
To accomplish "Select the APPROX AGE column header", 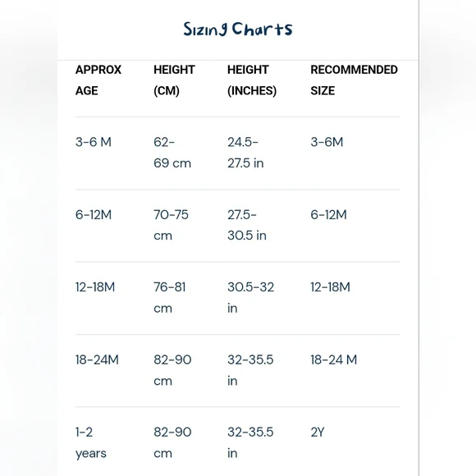I will pos(98,80).
